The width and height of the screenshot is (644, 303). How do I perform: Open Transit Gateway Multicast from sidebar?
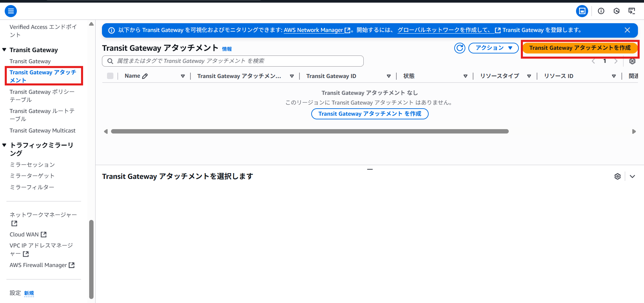tap(42, 130)
